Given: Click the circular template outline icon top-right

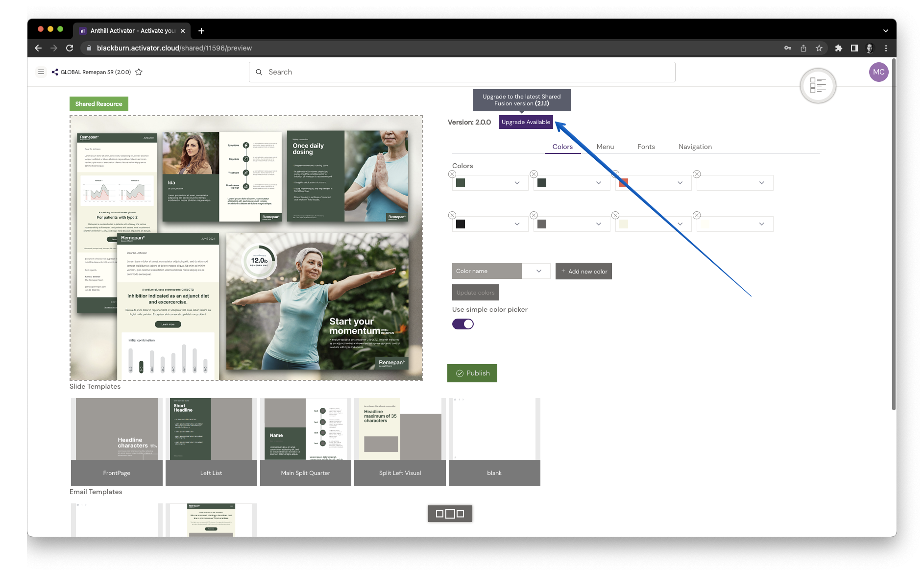Looking at the screenshot, I should coord(818,86).
